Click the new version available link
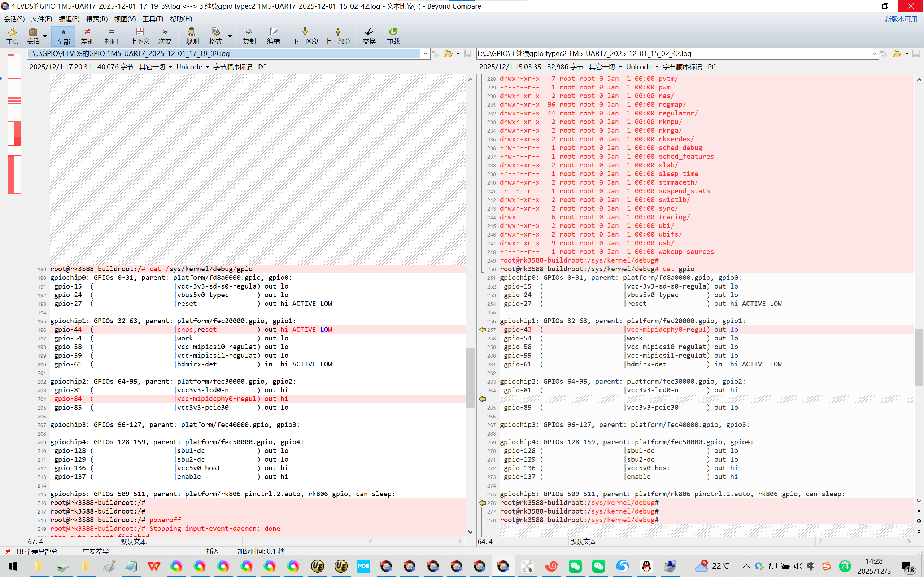Screen dimensions: 924x577 [903, 19]
